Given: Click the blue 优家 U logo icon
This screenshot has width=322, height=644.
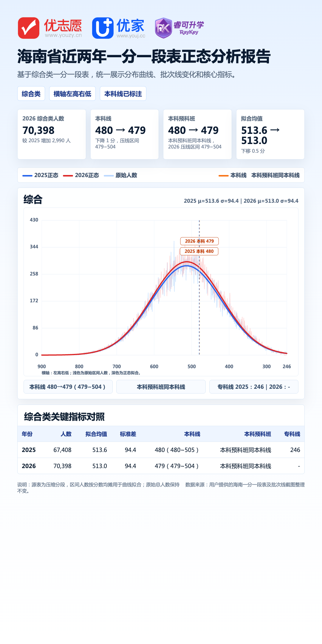Looking at the screenshot, I should click(103, 28).
